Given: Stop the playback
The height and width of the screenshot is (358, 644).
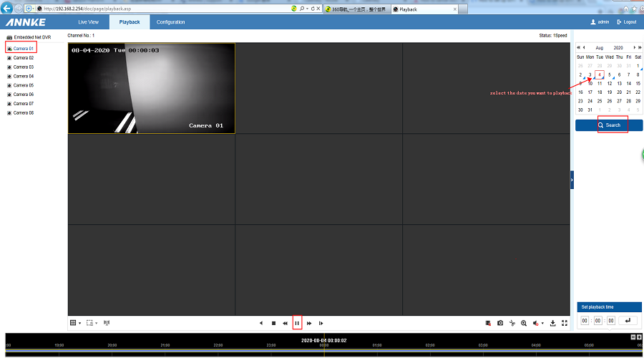Looking at the screenshot, I should click(x=273, y=323).
